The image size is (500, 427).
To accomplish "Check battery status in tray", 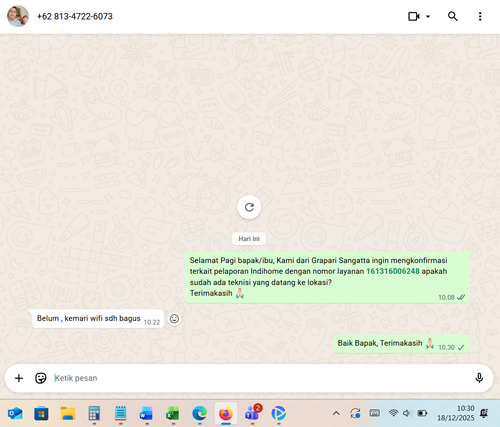I will 422,413.
